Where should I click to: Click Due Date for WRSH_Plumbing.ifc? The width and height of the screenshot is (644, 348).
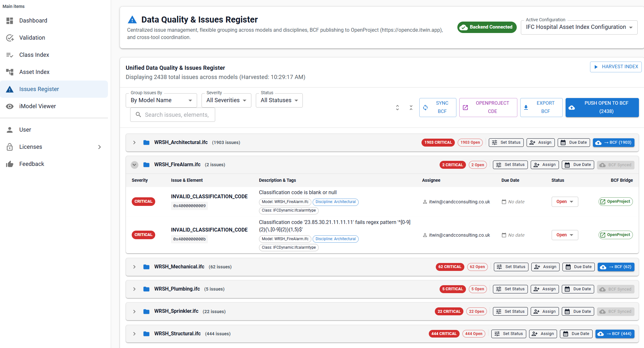pos(578,289)
